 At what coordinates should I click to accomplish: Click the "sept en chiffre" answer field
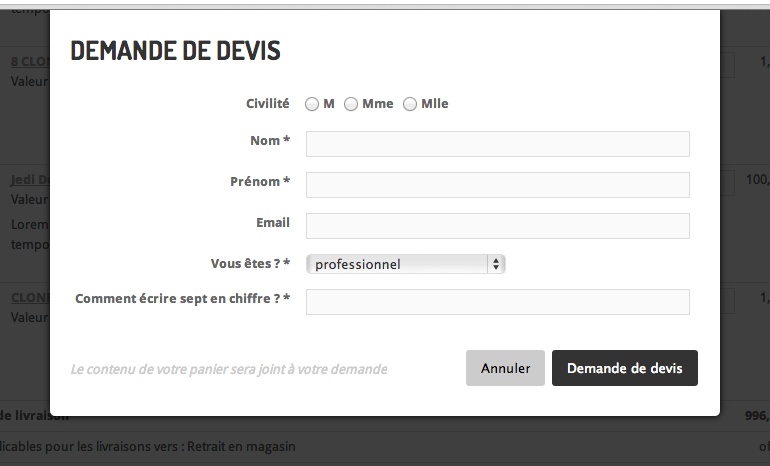pos(497,302)
